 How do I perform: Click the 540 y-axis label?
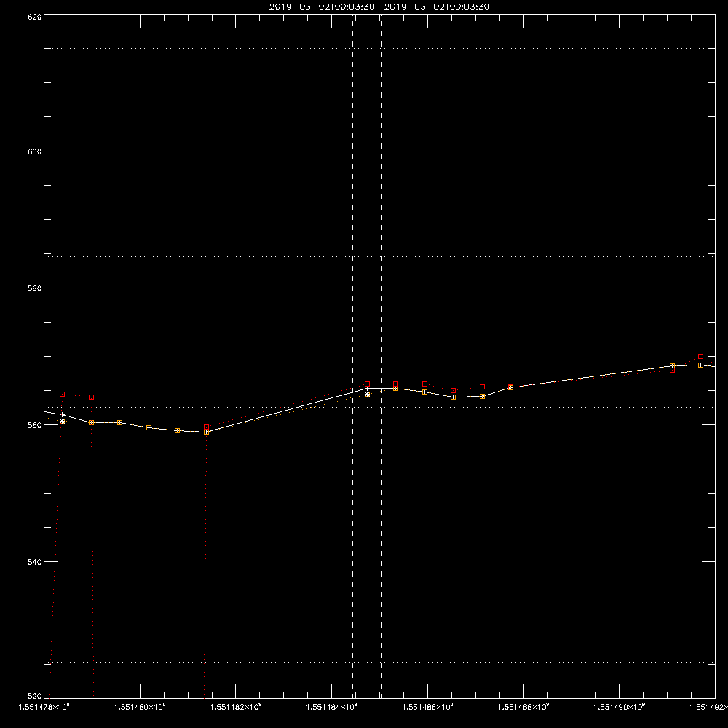(x=36, y=562)
